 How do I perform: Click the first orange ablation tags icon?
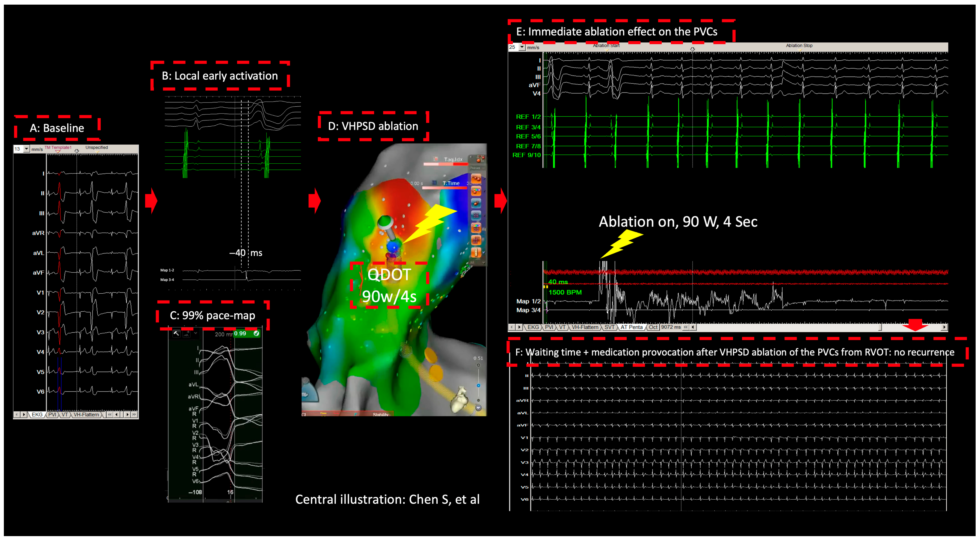click(476, 179)
